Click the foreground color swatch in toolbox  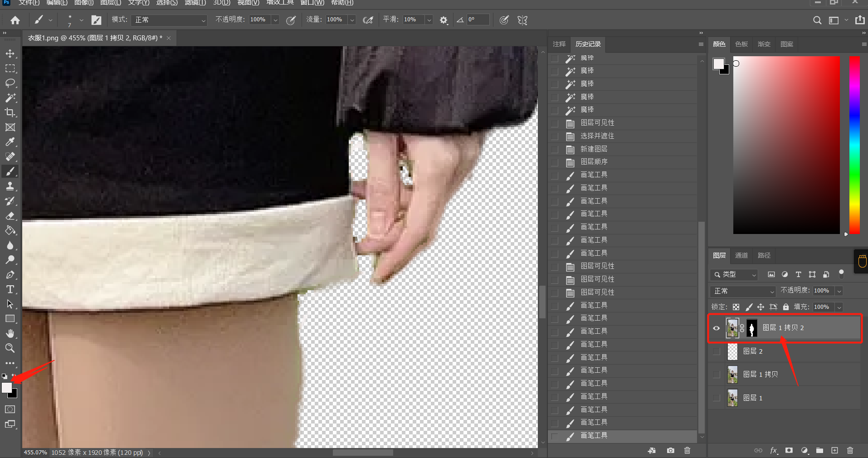point(7,388)
